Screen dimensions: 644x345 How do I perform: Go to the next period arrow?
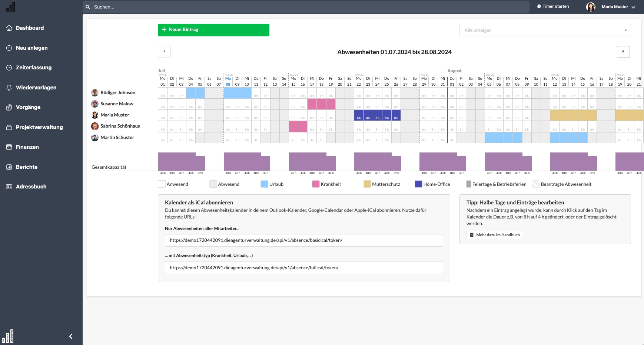pos(623,52)
